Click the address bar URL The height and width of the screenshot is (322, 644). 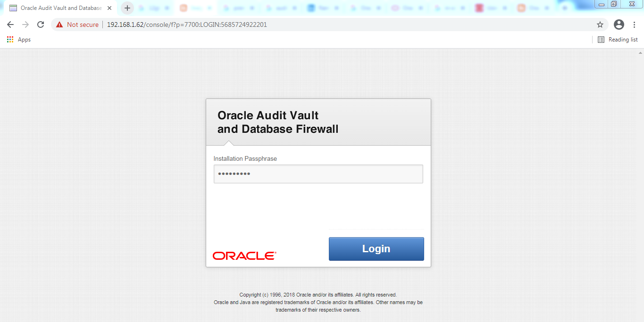(x=187, y=25)
